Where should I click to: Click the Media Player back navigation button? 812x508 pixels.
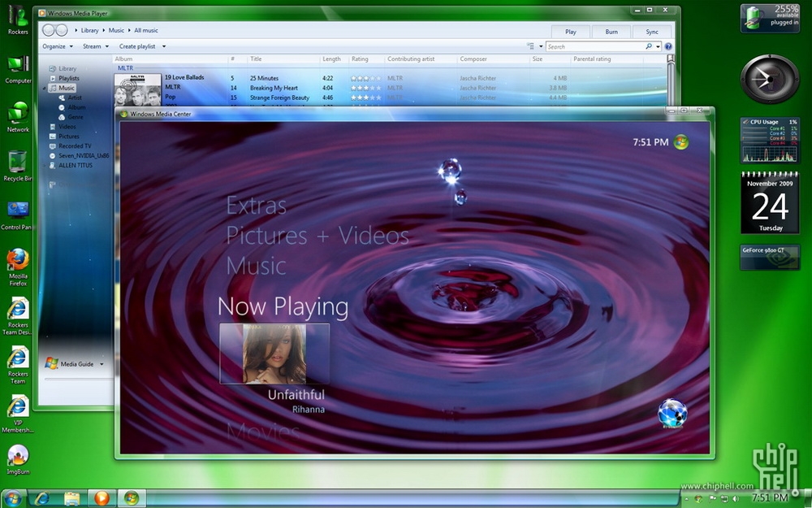click(48, 30)
